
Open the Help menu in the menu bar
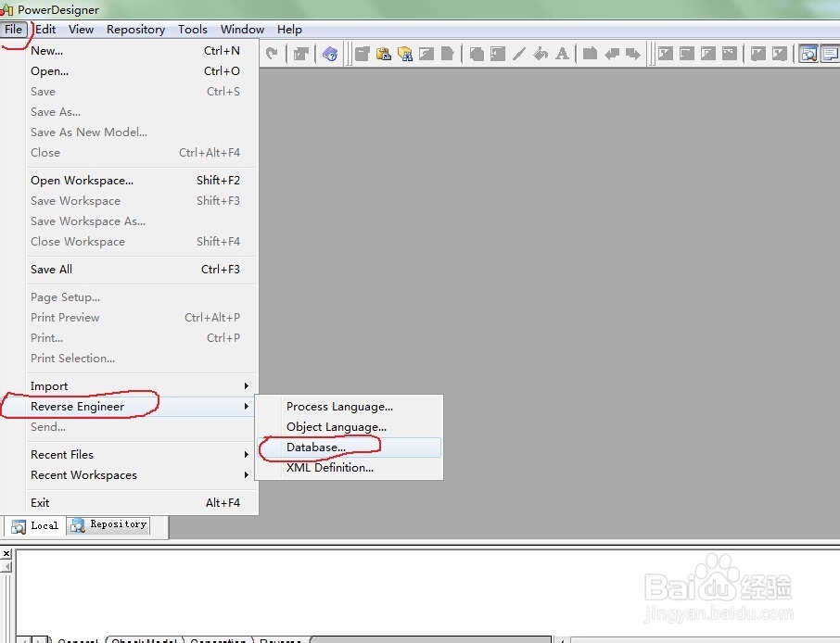tap(289, 30)
